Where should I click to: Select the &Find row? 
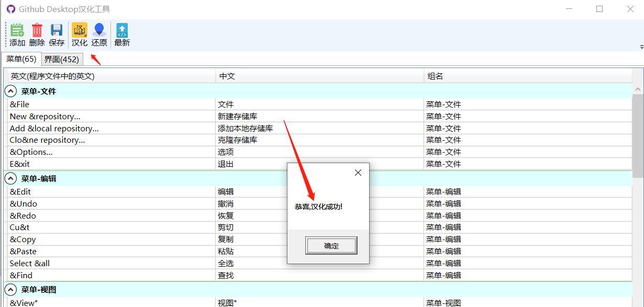coord(319,275)
